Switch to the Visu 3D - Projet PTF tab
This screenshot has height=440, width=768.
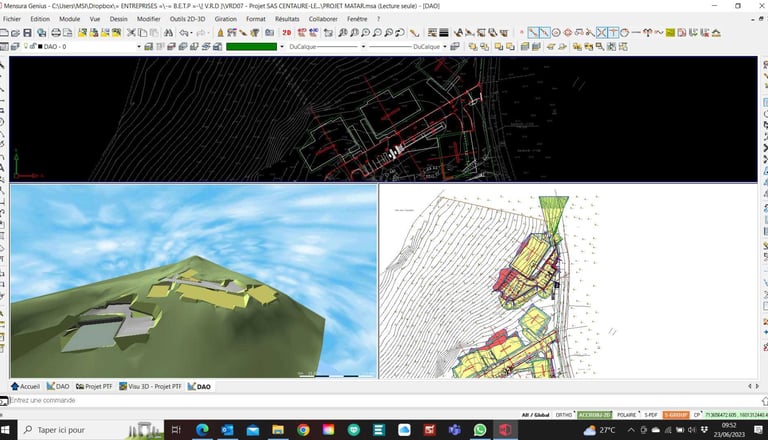155,386
